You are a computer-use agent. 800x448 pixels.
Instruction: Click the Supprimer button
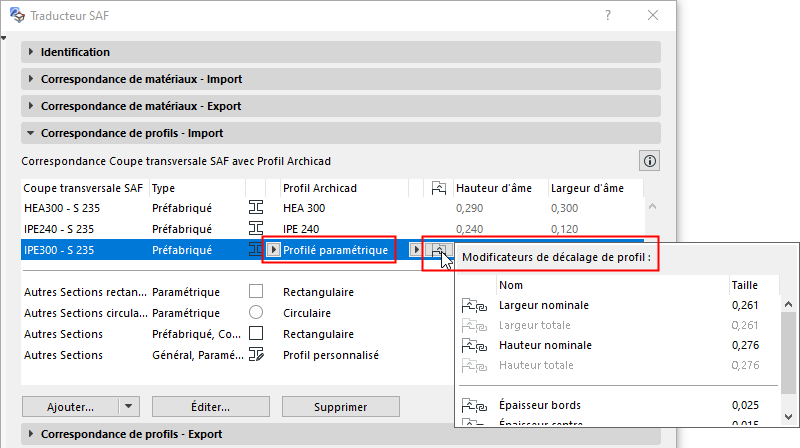pos(341,407)
